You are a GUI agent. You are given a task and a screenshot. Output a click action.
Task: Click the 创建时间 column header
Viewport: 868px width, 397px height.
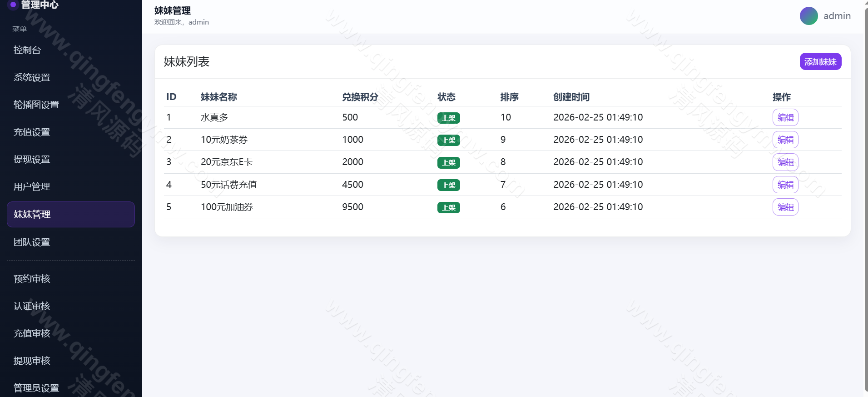point(571,97)
